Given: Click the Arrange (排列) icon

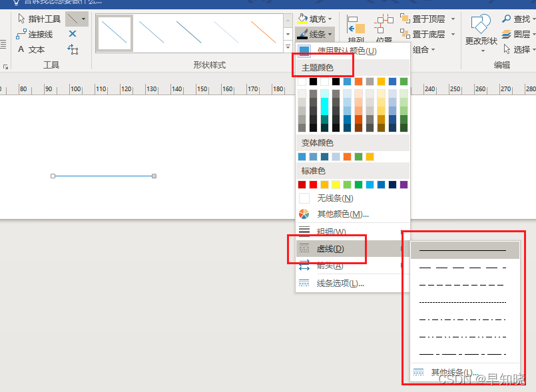Looking at the screenshot, I should pos(356,29).
